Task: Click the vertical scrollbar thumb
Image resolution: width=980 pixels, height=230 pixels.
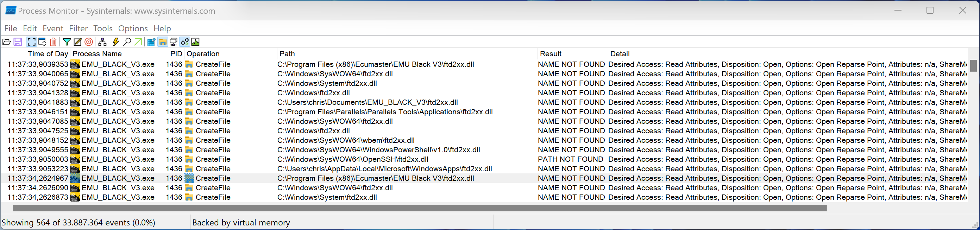Action: 973,66
